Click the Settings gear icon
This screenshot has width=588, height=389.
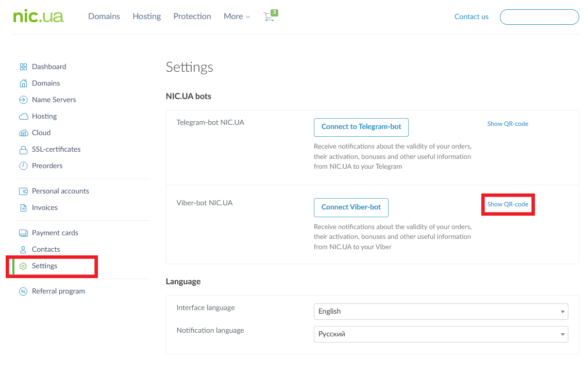coord(23,266)
